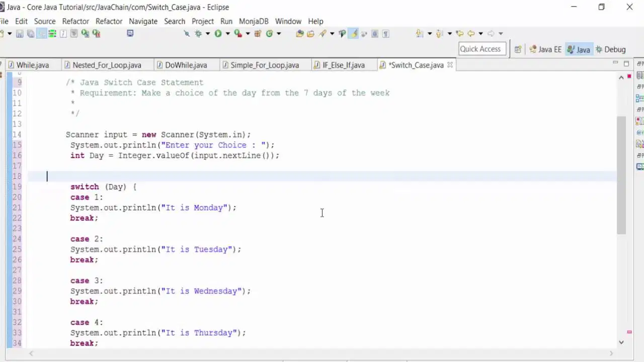The height and width of the screenshot is (362, 644).
Task: Click the Back navigation yellow arrow
Action: click(x=471, y=34)
